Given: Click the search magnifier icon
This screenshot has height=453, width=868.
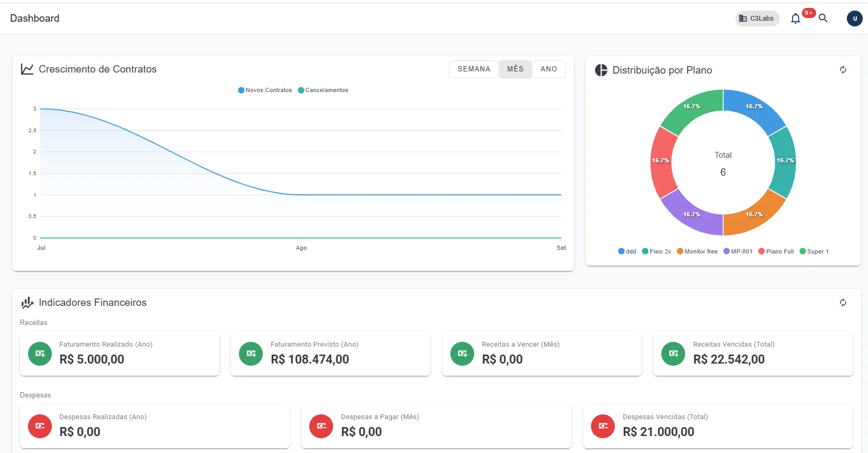Looking at the screenshot, I should click(823, 18).
